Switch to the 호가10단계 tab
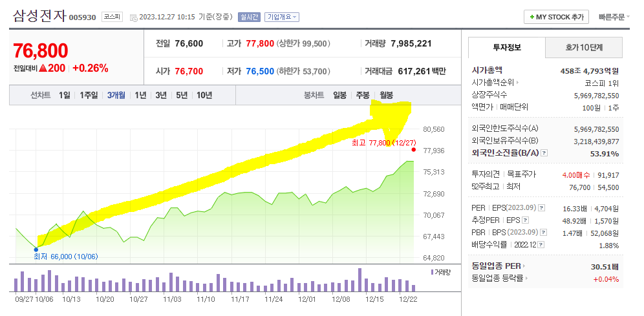Viewport: 644px width, 316px height. (x=584, y=48)
